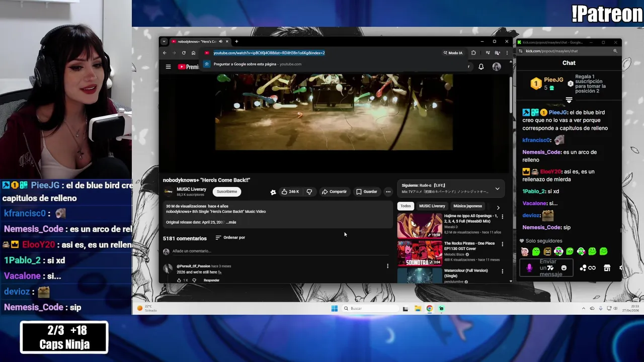Click Añade un comentario field

281,251
